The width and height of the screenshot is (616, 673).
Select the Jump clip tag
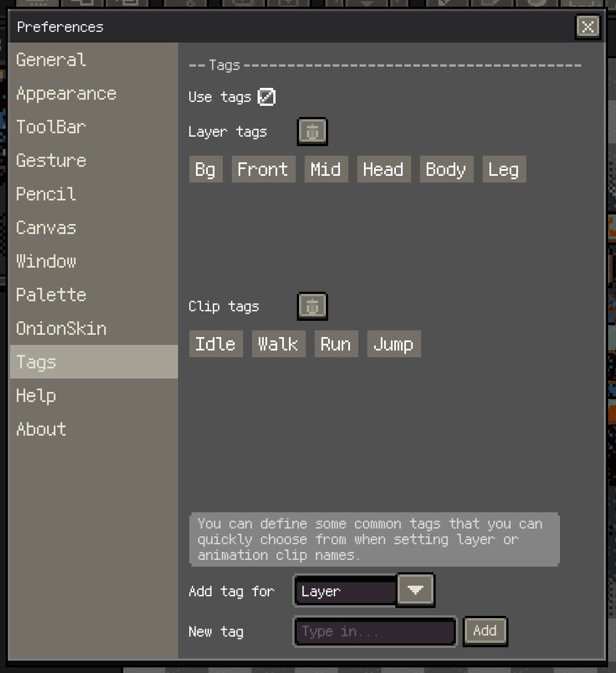pos(394,344)
